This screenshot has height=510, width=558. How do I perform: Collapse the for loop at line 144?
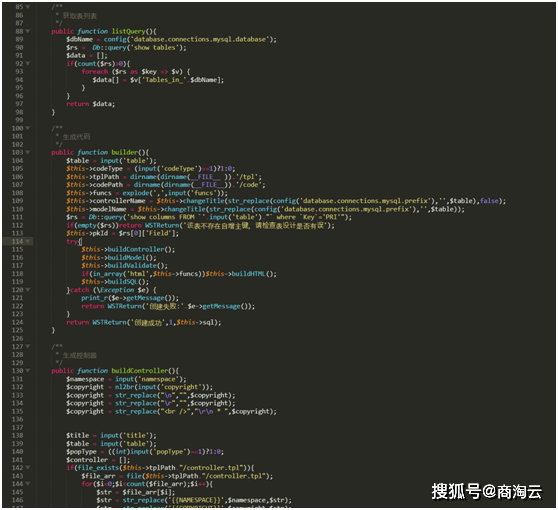[28, 484]
